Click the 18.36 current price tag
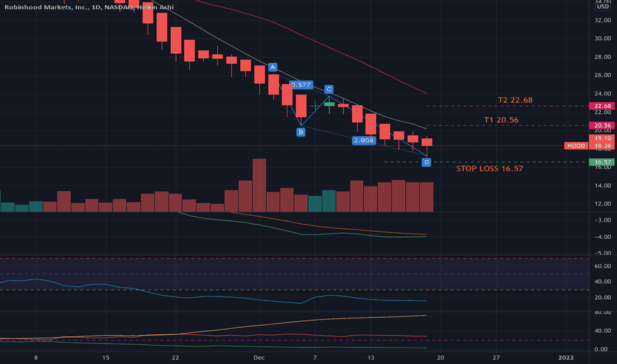Image resolution: width=617 pixels, height=364 pixels. tap(602, 146)
